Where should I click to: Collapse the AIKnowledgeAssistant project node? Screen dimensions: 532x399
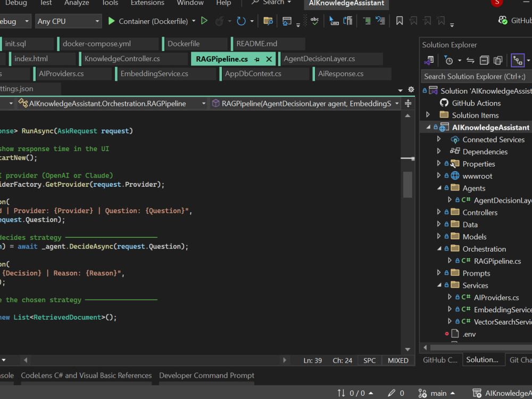tap(428, 127)
